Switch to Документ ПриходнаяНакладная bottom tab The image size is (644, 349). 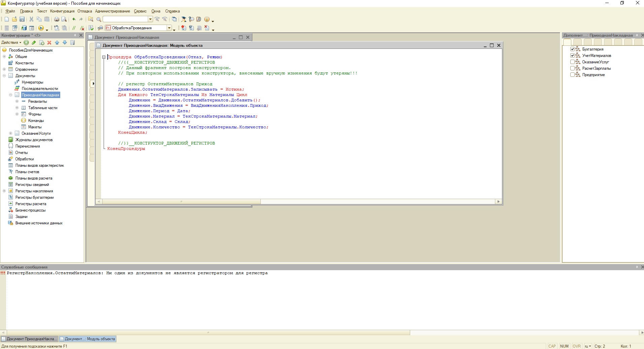(30, 339)
